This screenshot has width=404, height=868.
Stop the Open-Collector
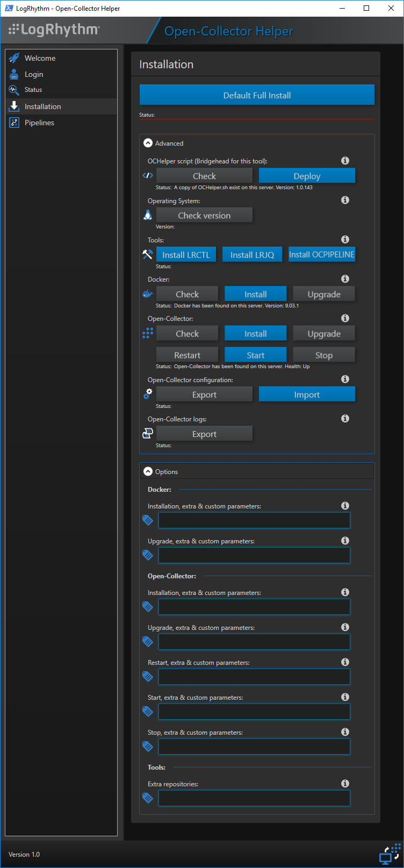324,355
